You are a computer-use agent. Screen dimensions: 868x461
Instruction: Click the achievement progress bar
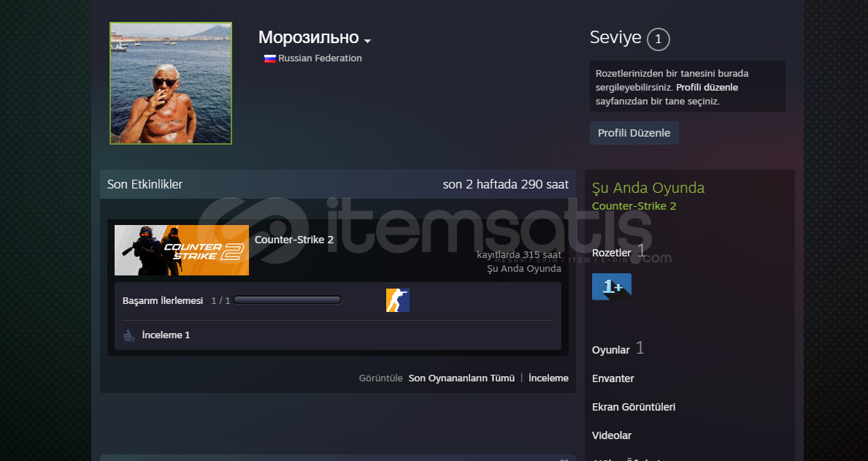(288, 300)
